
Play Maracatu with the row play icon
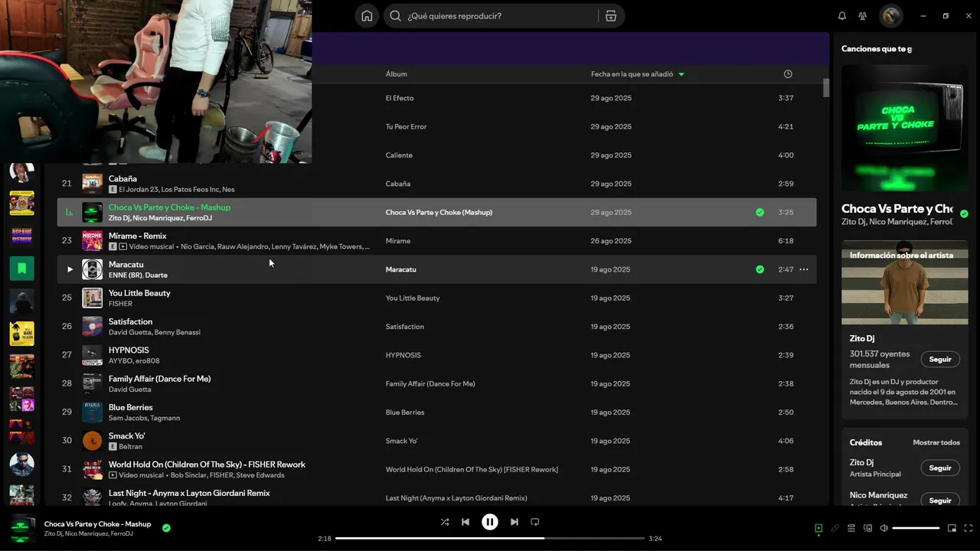point(70,269)
